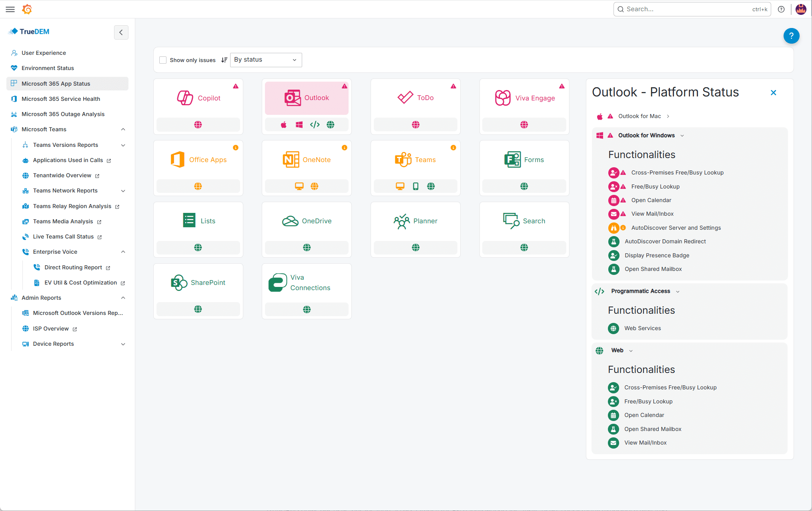This screenshot has height=511, width=812.
Task: Click the Search app logo icon
Action: pyautogui.click(x=511, y=221)
